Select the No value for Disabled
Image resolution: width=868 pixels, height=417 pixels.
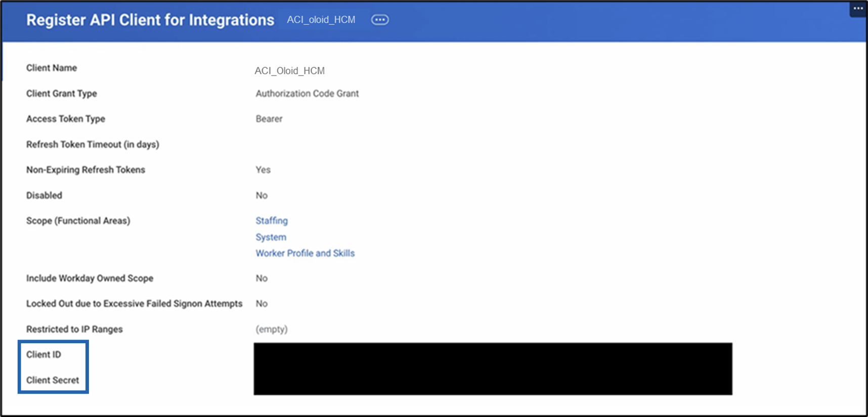click(x=262, y=195)
